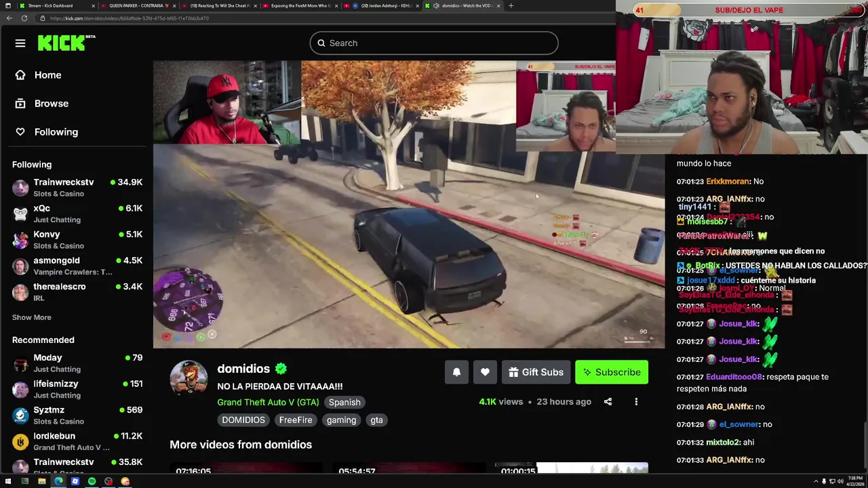Viewport: 868px width, 488px height.
Task: Click the main video player
Action: click(x=409, y=205)
